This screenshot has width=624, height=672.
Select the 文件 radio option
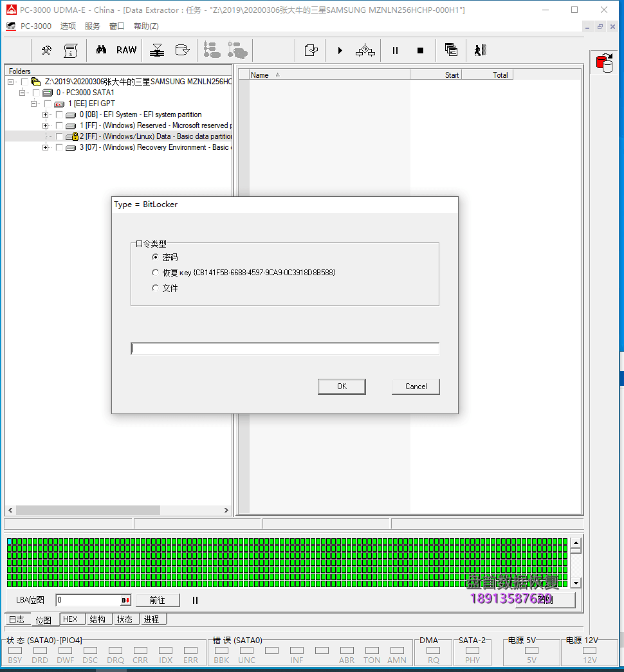155,288
